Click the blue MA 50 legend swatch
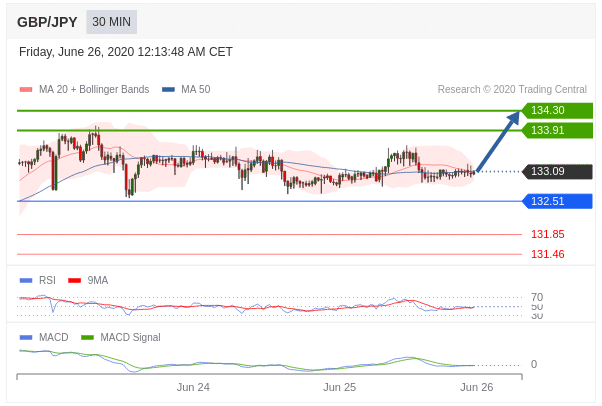The height and width of the screenshot is (406, 602). pos(168,89)
